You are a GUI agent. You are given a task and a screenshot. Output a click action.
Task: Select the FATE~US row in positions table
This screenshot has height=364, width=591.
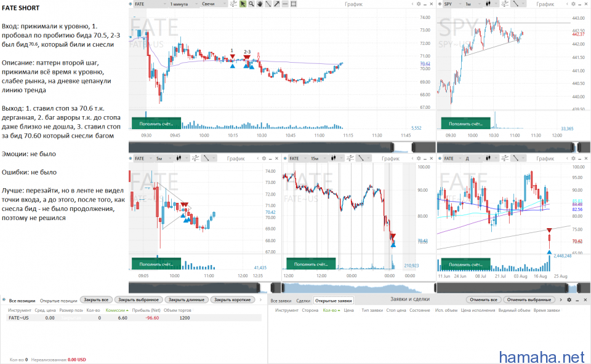(134, 318)
